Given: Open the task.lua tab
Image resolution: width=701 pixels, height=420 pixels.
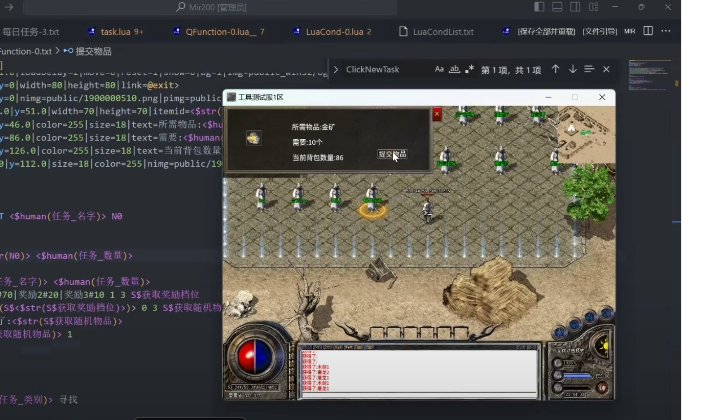Looking at the screenshot, I should click(x=122, y=32).
